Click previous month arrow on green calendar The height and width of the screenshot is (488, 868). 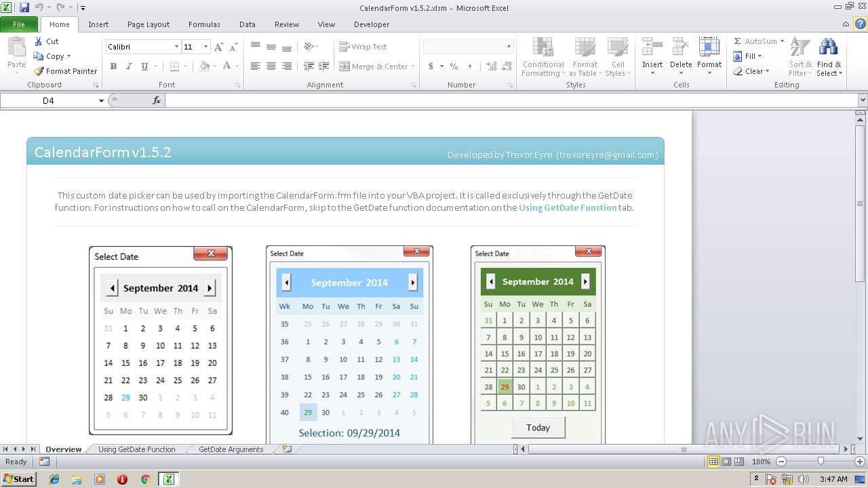tap(491, 281)
